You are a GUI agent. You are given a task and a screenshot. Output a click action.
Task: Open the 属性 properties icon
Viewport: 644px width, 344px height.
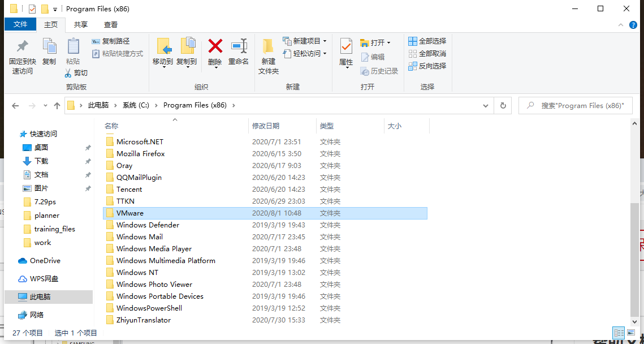[x=346, y=46]
